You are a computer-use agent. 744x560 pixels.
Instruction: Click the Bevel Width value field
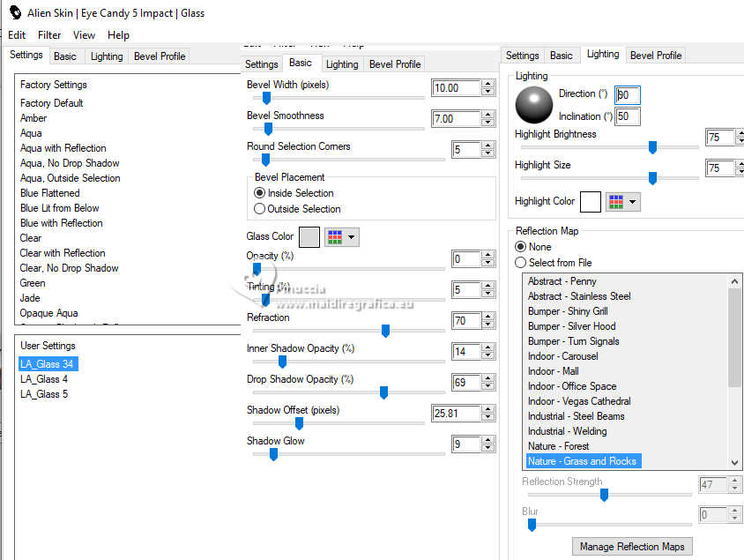pyautogui.click(x=456, y=88)
